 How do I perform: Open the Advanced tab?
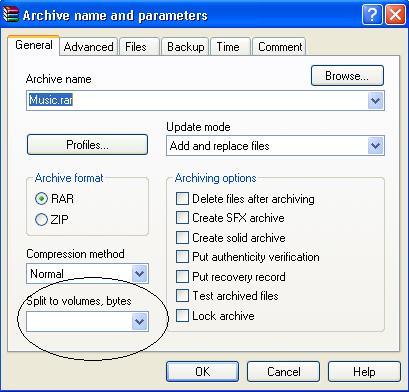89,47
